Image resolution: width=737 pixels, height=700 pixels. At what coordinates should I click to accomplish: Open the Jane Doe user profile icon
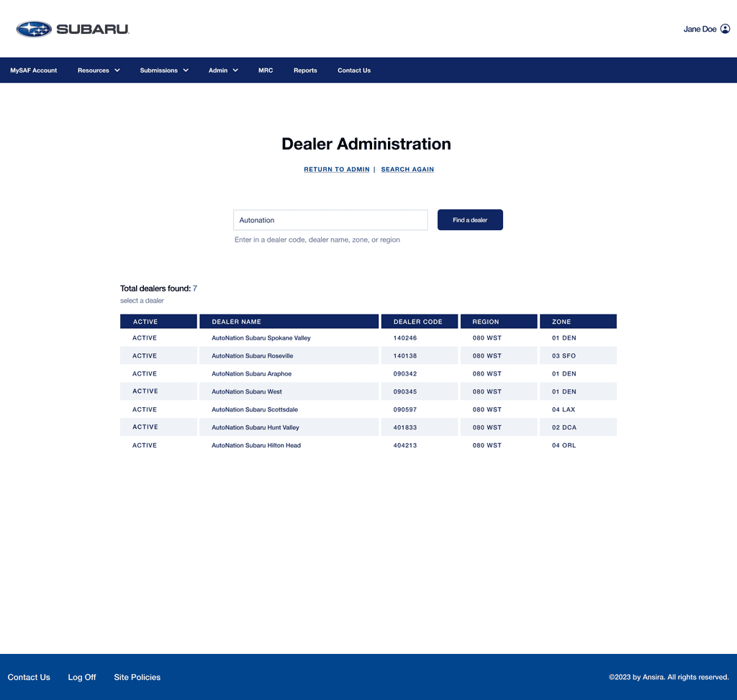click(725, 29)
